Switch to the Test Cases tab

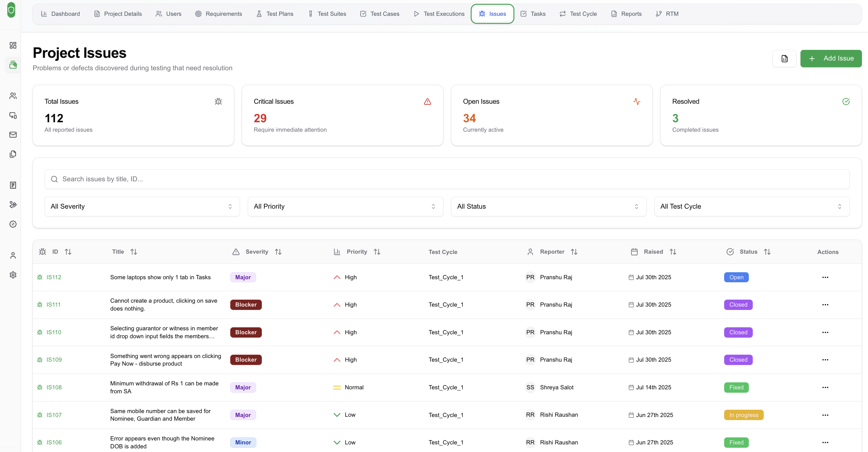[380, 14]
